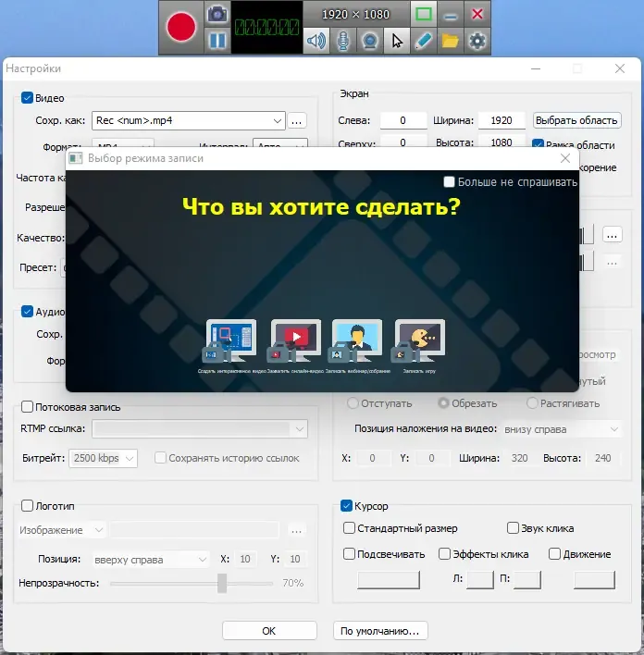This screenshot has height=655, width=644.
Task: Click overlay 'Ширина' 320 field
Action: (520, 458)
